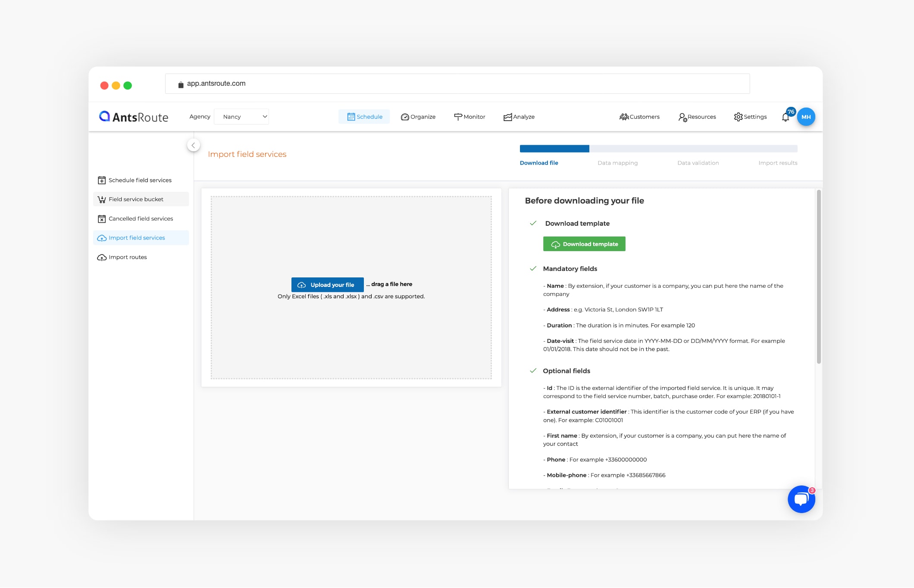
Task: Click the Schedule calendar icon in the top bar
Action: [351, 117]
